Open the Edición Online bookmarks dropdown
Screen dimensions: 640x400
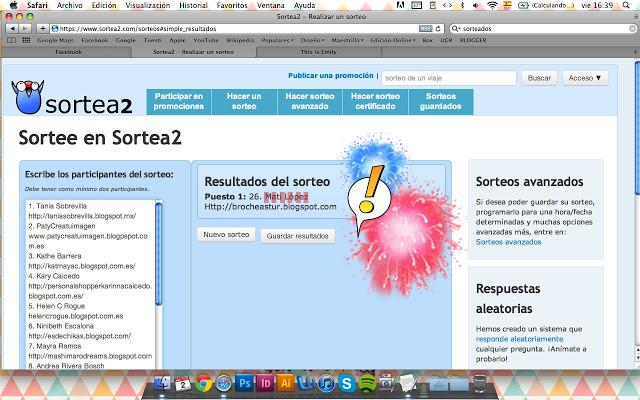pos(393,40)
